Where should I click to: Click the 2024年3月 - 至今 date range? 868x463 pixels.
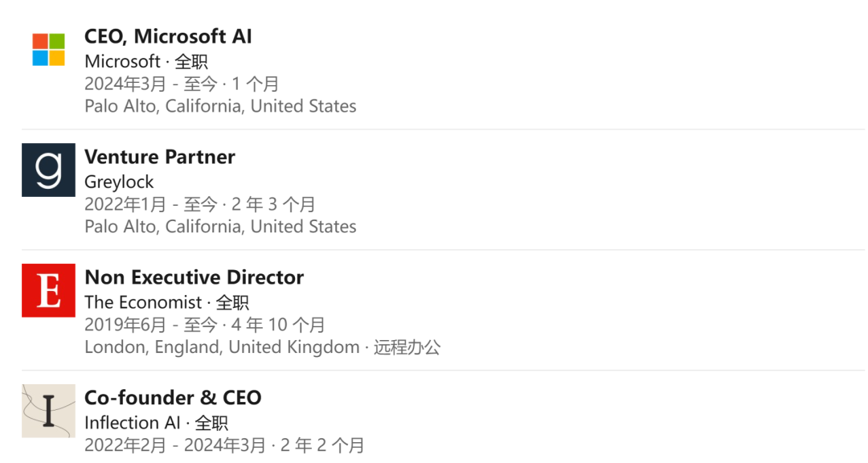pos(151,84)
